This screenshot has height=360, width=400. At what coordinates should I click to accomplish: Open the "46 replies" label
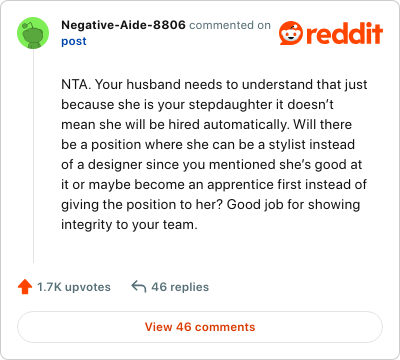[x=180, y=287]
